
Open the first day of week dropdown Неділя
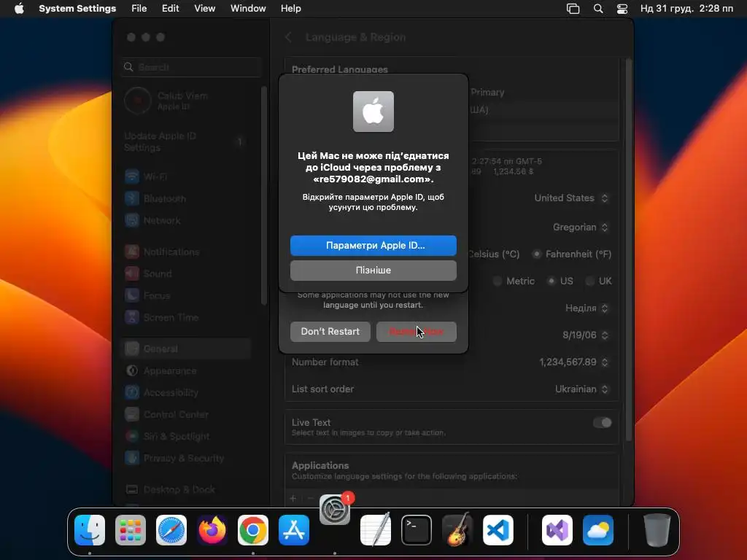click(x=587, y=308)
